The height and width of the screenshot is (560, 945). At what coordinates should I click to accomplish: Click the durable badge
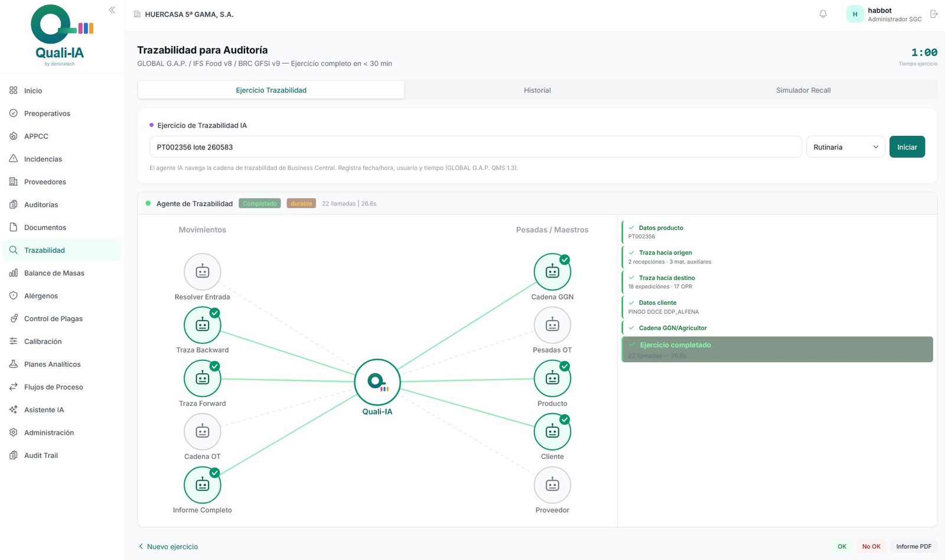(301, 204)
